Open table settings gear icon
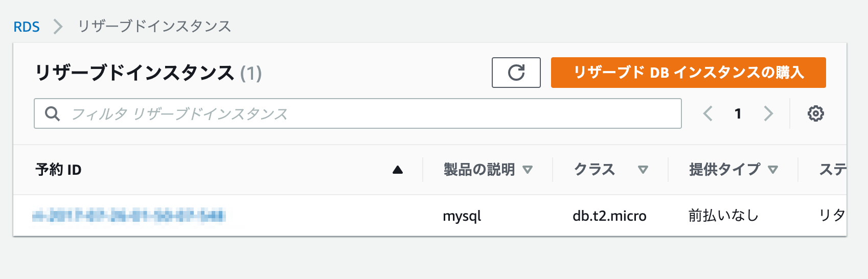Viewport: 868px width, 279px height. click(x=815, y=113)
